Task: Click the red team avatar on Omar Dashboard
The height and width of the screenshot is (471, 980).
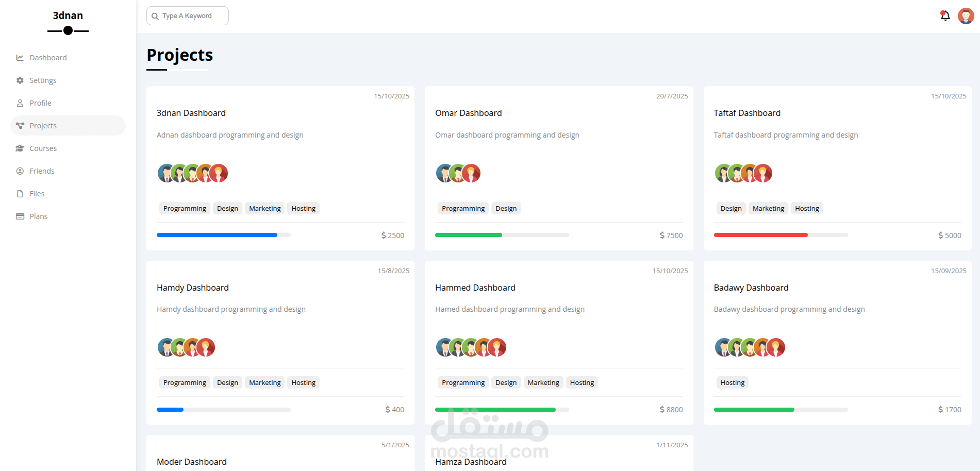Action: [472, 174]
